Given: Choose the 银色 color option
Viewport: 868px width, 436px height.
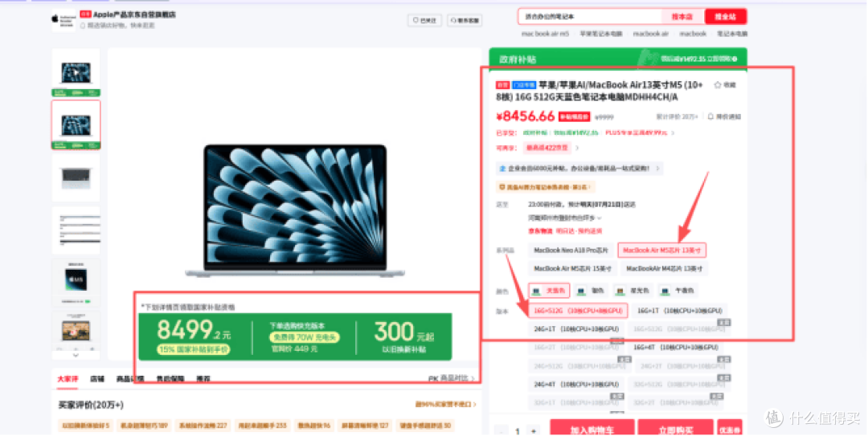Looking at the screenshot, I should [592, 291].
